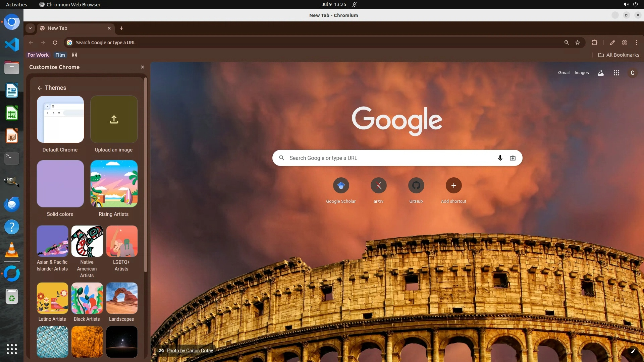Open Photo by Carlos Gotay link

click(190, 351)
